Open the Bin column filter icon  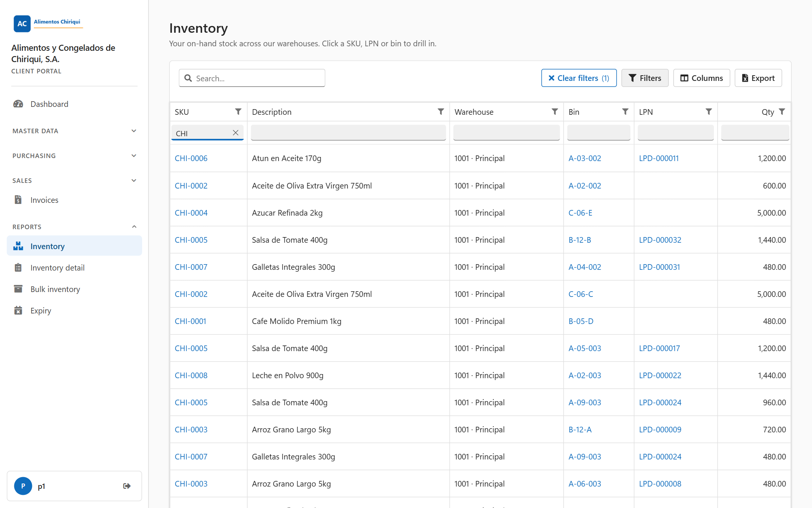pyautogui.click(x=625, y=112)
